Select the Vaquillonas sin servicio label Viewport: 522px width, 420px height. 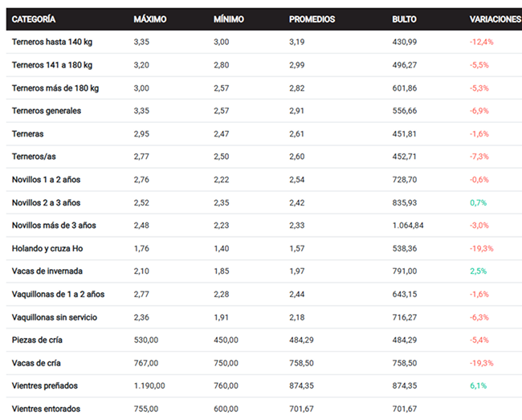tap(55, 317)
